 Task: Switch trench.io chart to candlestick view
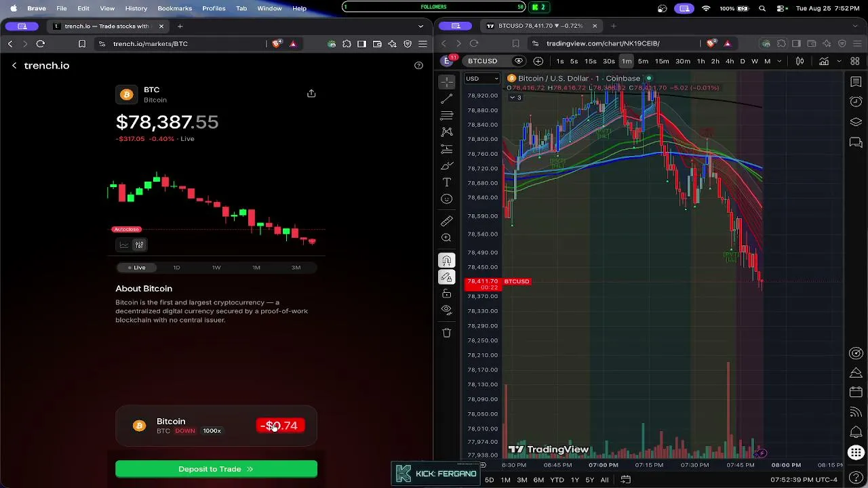tap(139, 245)
